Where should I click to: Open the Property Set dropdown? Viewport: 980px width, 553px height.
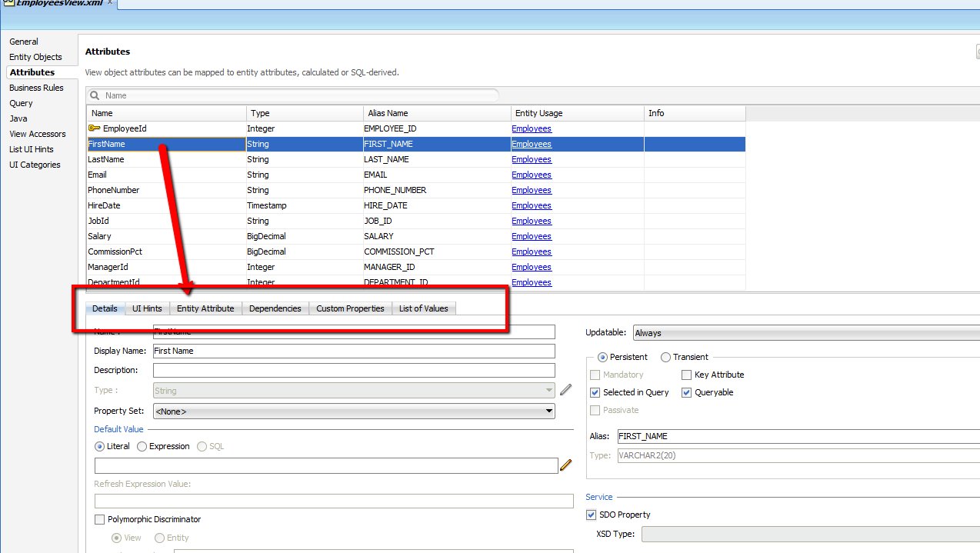354,411
